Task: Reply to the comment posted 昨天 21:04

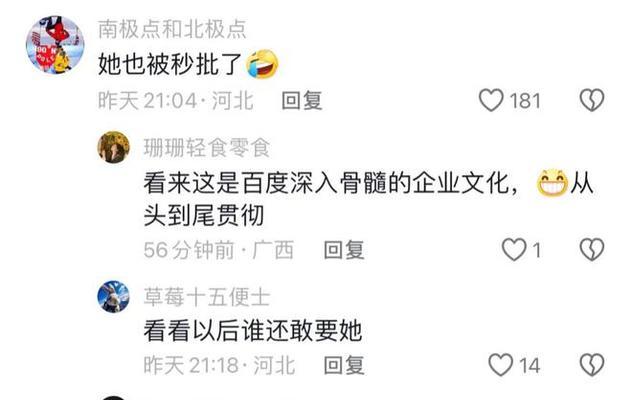Action: [302, 100]
